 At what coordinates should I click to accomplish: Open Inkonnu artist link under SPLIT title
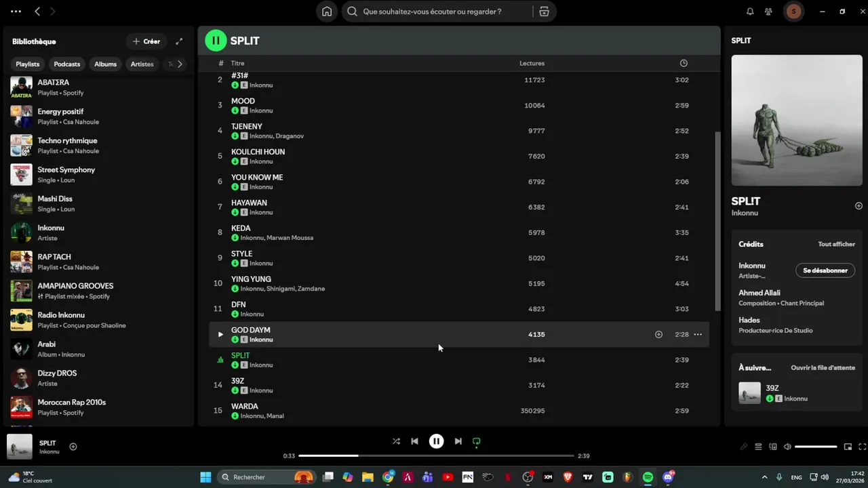[x=745, y=213]
